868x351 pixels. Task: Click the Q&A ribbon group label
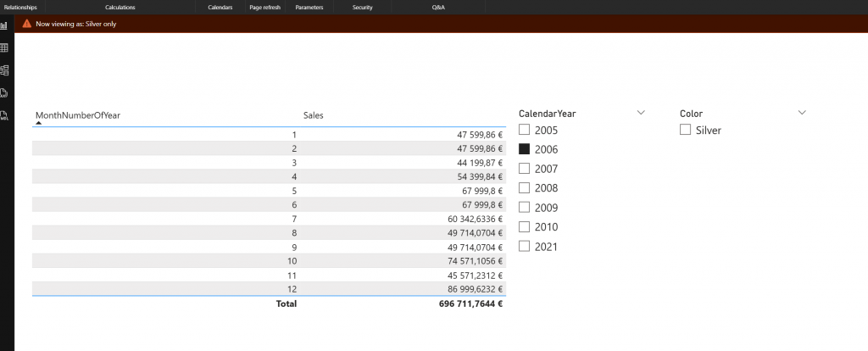click(x=438, y=7)
